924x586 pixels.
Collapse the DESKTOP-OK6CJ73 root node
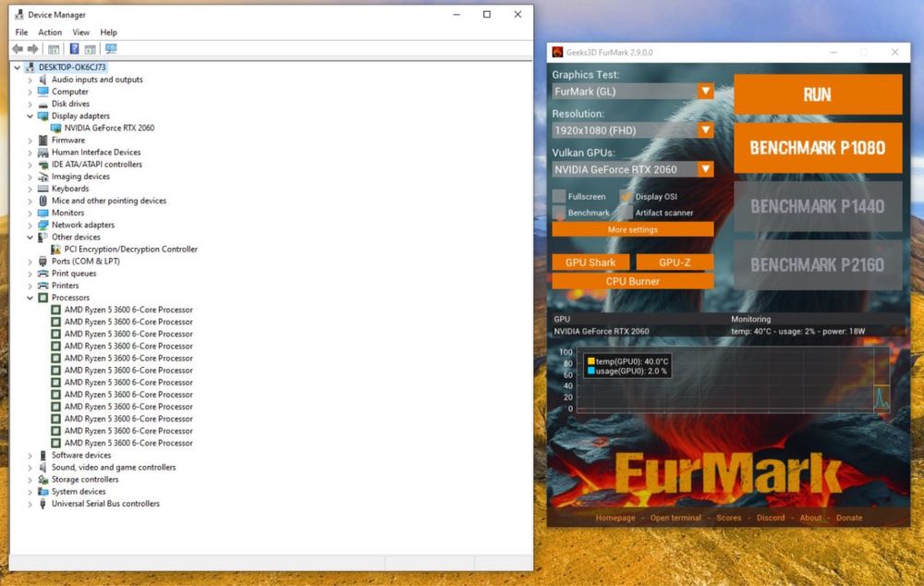pyautogui.click(x=17, y=67)
